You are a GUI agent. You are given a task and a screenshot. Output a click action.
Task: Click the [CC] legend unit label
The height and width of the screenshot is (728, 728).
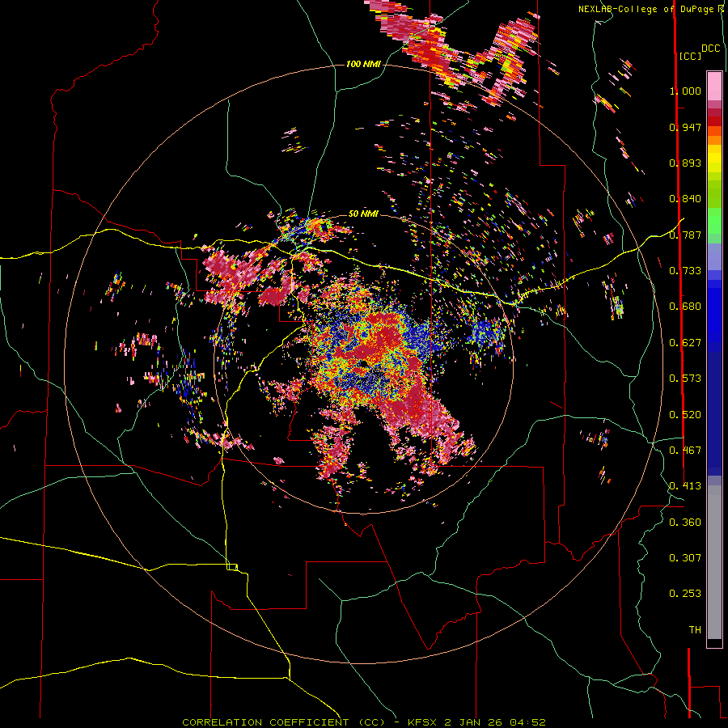690,56
